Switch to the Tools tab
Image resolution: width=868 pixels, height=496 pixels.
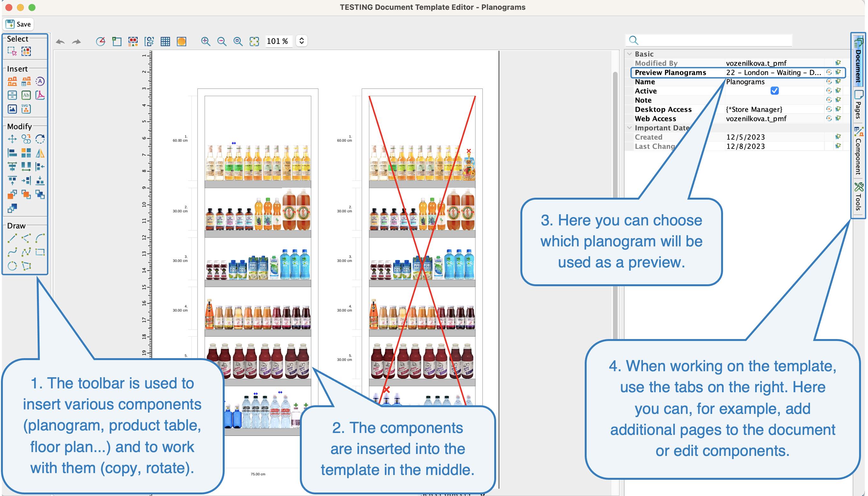point(858,196)
